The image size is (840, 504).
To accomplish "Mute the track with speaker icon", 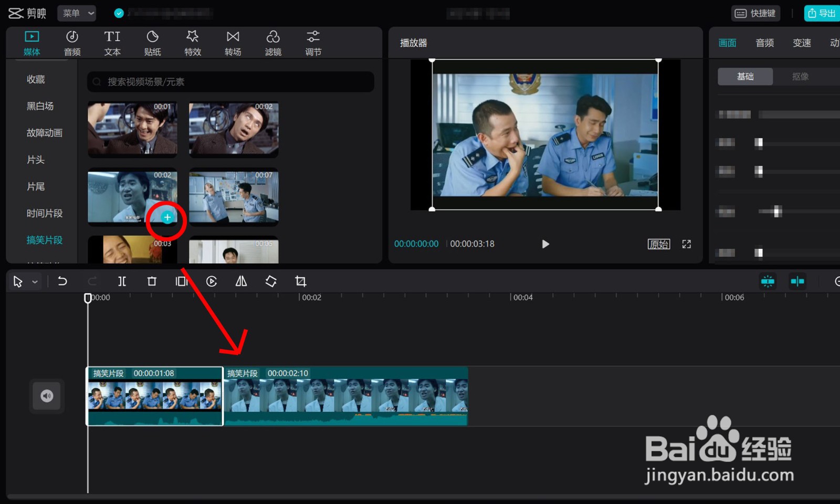I will (47, 396).
